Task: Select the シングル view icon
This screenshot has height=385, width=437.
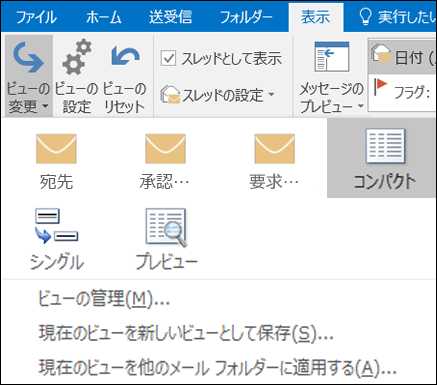Action: 56,226
